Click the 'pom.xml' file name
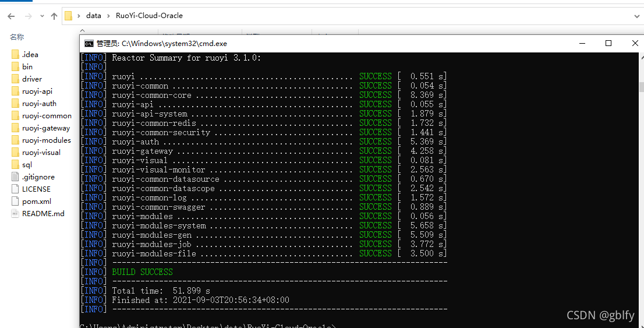 pos(37,202)
